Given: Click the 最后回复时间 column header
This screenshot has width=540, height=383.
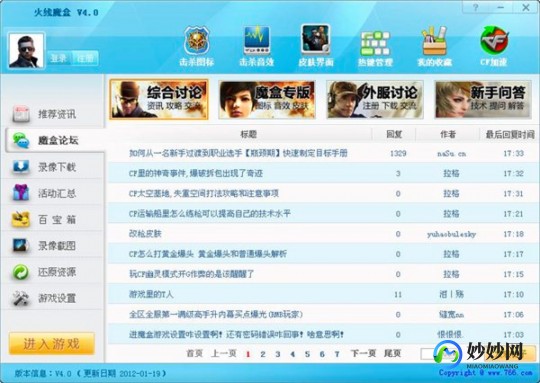Looking at the screenshot, I should (510, 134).
